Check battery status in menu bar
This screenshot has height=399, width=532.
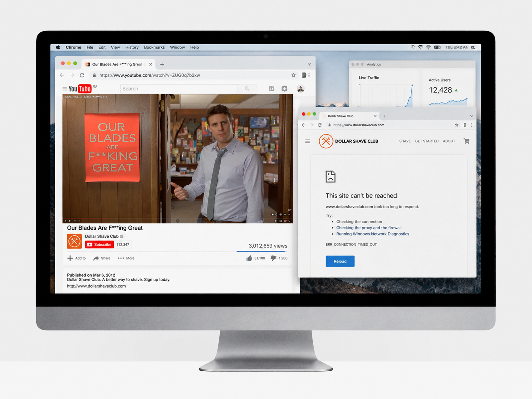(438, 47)
